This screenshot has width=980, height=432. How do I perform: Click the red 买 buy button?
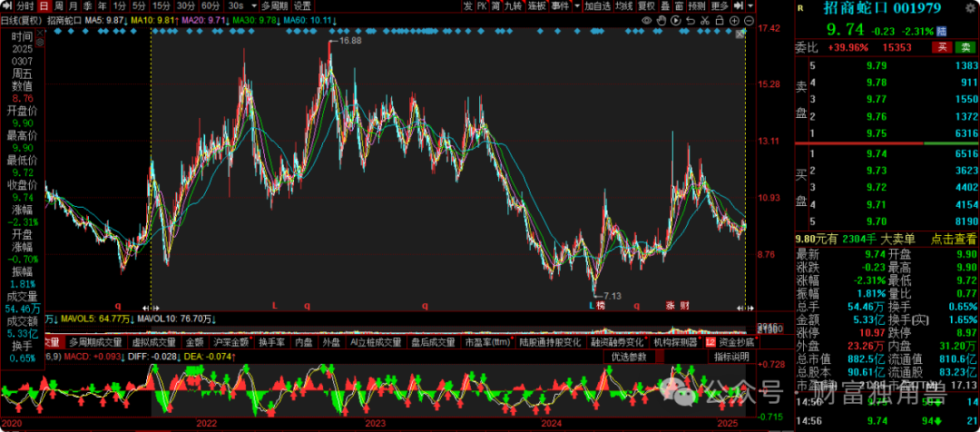click(x=941, y=47)
